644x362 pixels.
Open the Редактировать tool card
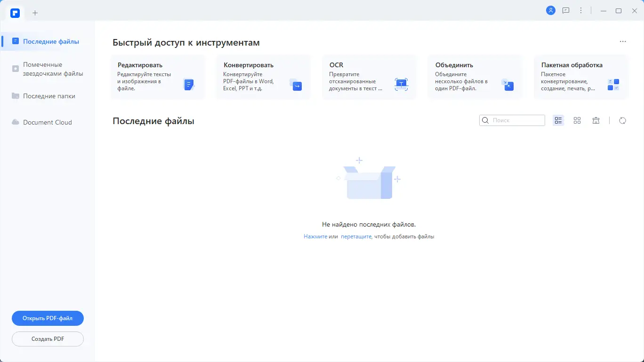click(x=158, y=77)
